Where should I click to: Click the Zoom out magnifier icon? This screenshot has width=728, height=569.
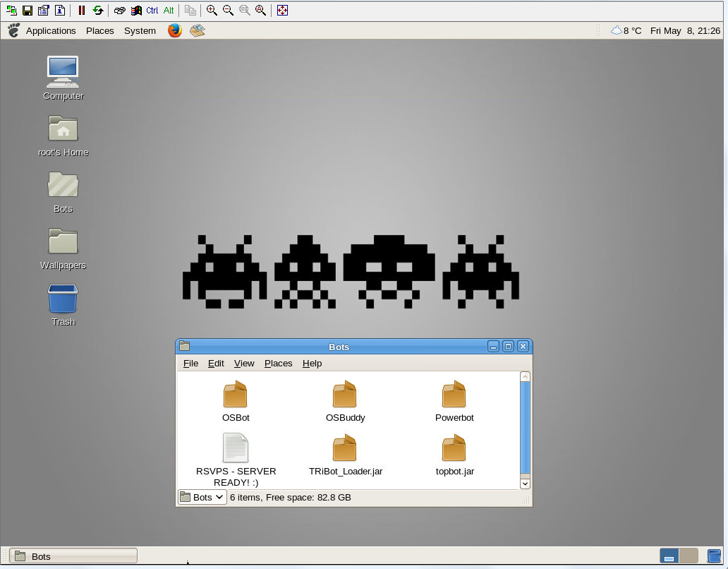(x=228, y=10)
